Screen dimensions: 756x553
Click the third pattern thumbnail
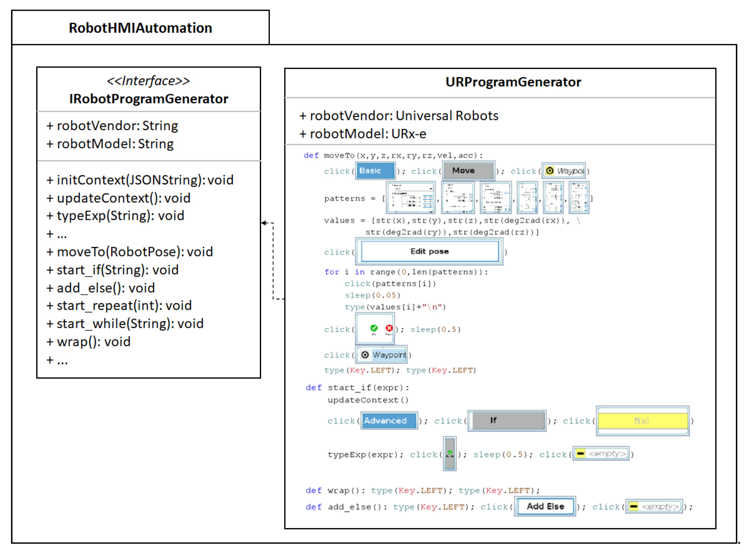coord(496,198)
